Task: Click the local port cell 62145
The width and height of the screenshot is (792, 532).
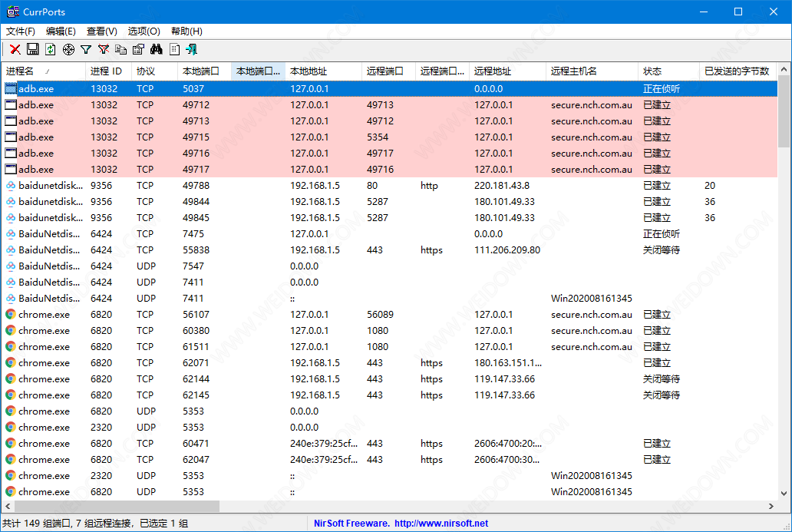Action: [196, 395]
